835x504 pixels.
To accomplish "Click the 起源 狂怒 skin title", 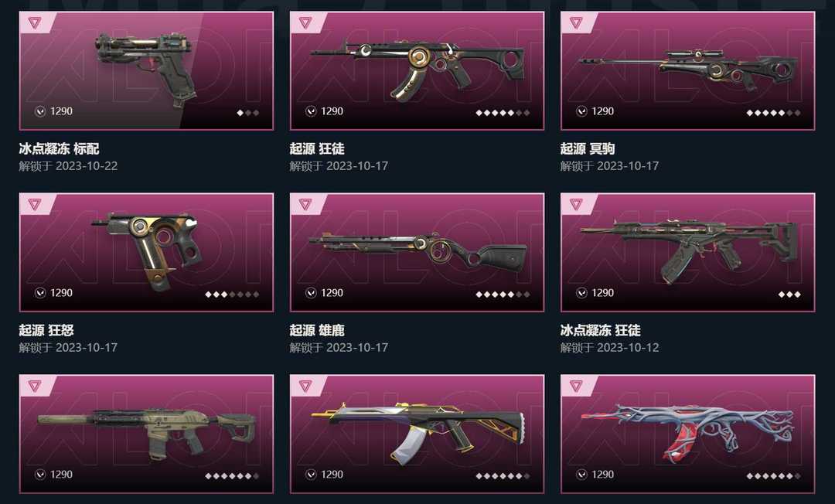I will pos(46,330).
